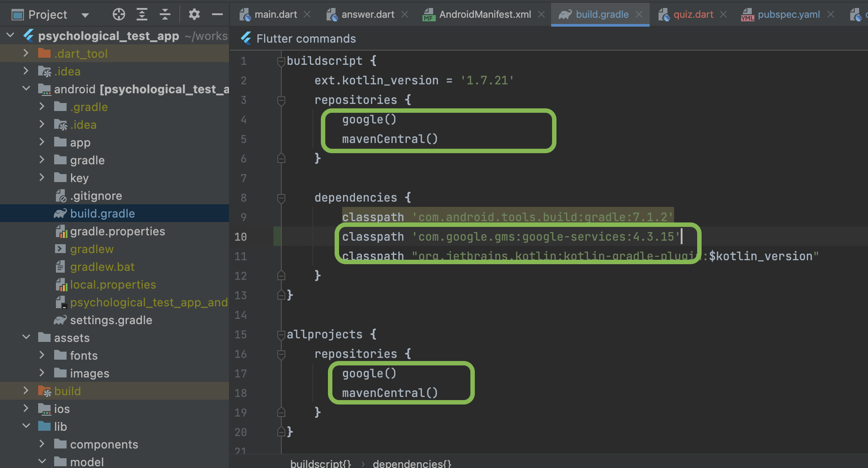868x468 pixels.
Task: Click the gradle:7.1.2 classpath line
Action: 508,217
